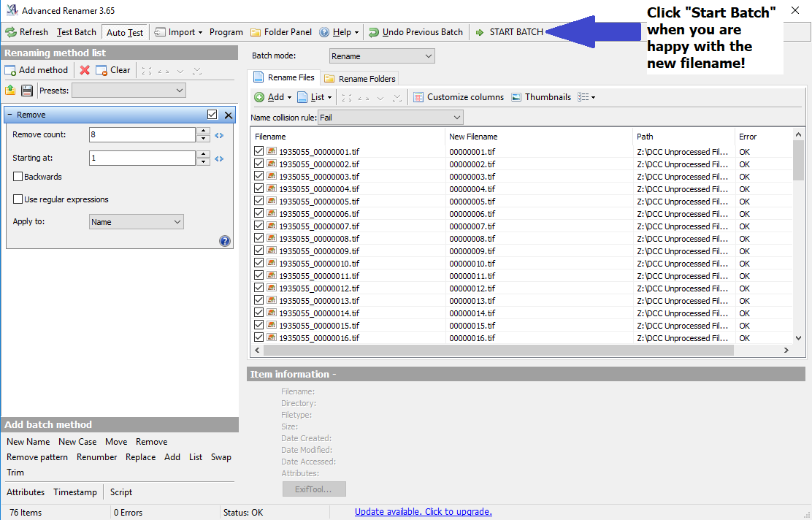This screenshot has width=812, height=520.
Task: Click the update available upgrade link
Action: 423,512
